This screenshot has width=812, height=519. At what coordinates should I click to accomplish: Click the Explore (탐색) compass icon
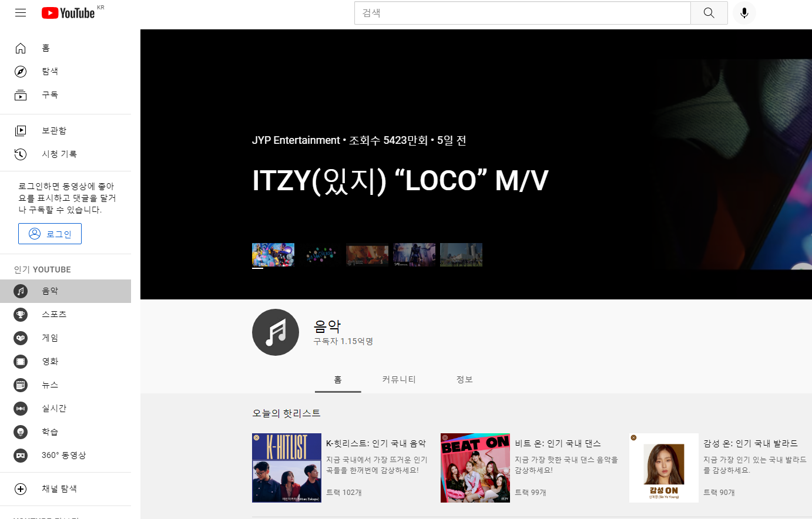[21, 72]
